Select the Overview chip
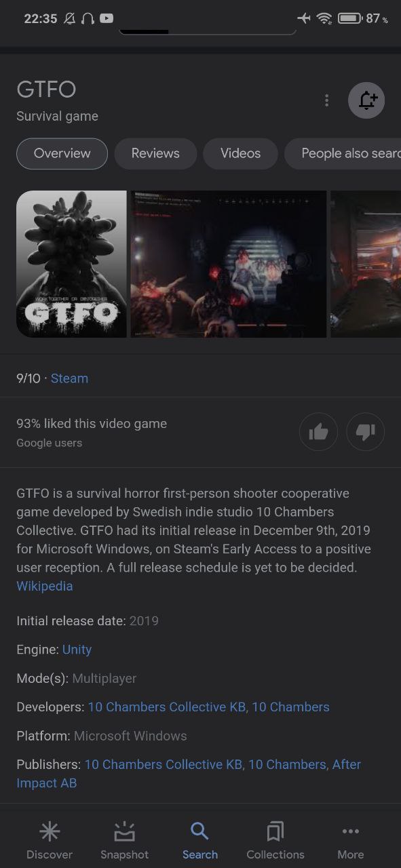 [x=62, y=153]
